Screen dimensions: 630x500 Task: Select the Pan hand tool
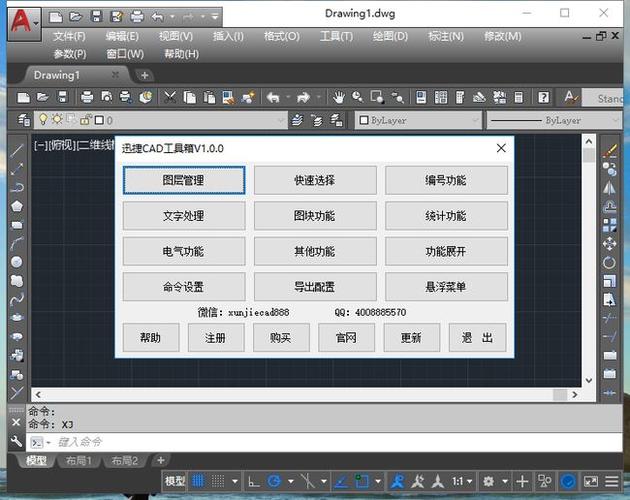click(x=339, y=97)
